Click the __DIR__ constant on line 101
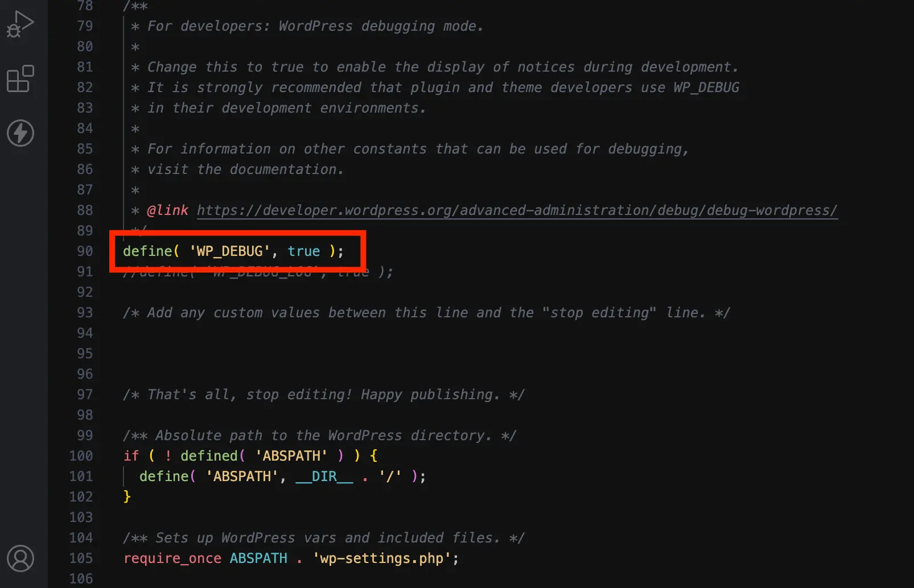This screenshot has height=588, width=914. click(x=324, y=477)
